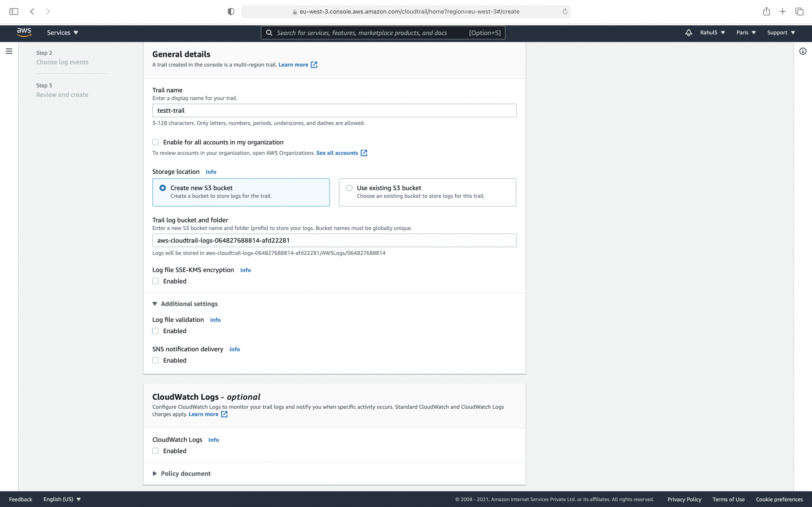Click the browser reload icon in address bar
812x507 pixels.
565,11
